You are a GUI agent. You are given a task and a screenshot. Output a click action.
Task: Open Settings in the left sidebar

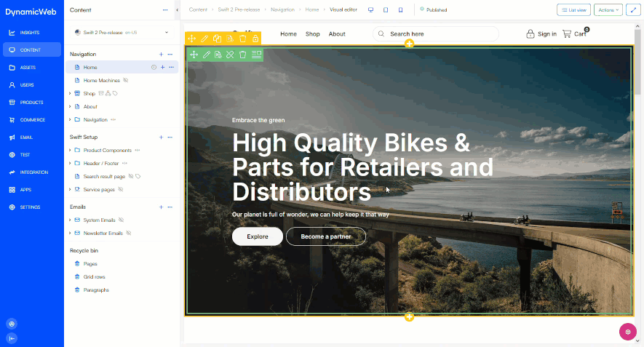pyautogui.click(x=31, y=207)
